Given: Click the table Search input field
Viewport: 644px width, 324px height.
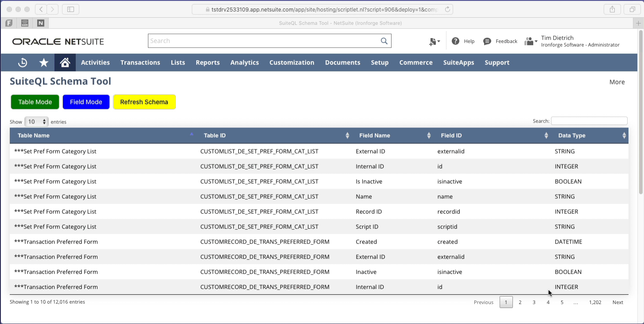Looking at the screenshot, I should point(589,120).
